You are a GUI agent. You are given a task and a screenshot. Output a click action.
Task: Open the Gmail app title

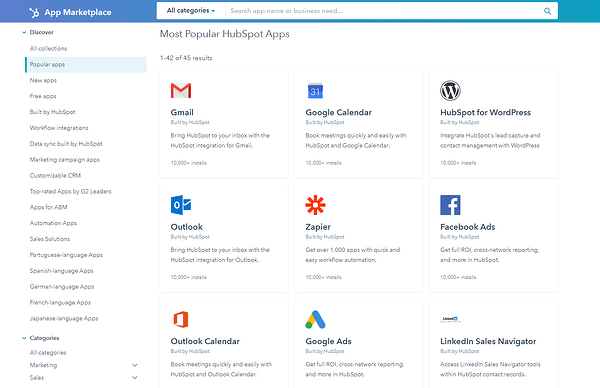point(182,112)
